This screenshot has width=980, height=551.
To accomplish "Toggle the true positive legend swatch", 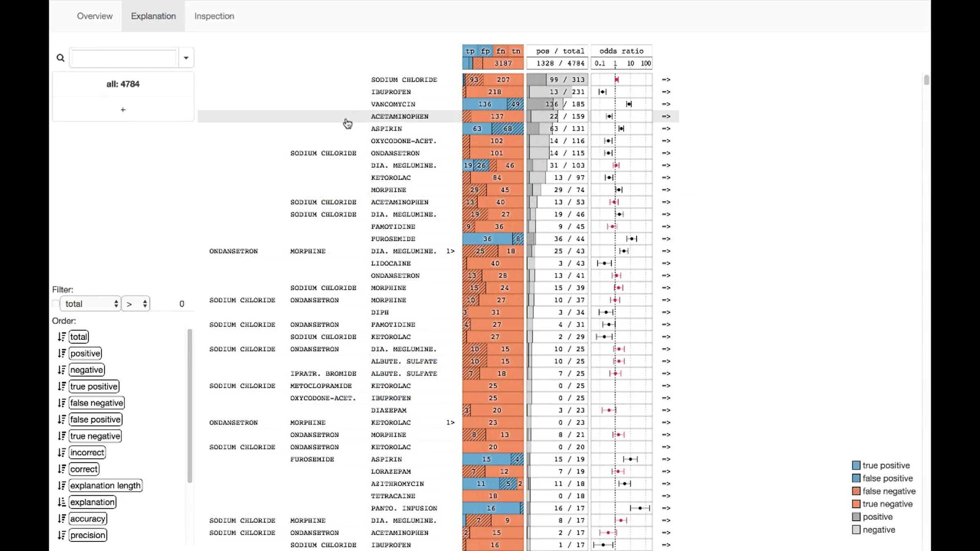I will coord(856,465).
